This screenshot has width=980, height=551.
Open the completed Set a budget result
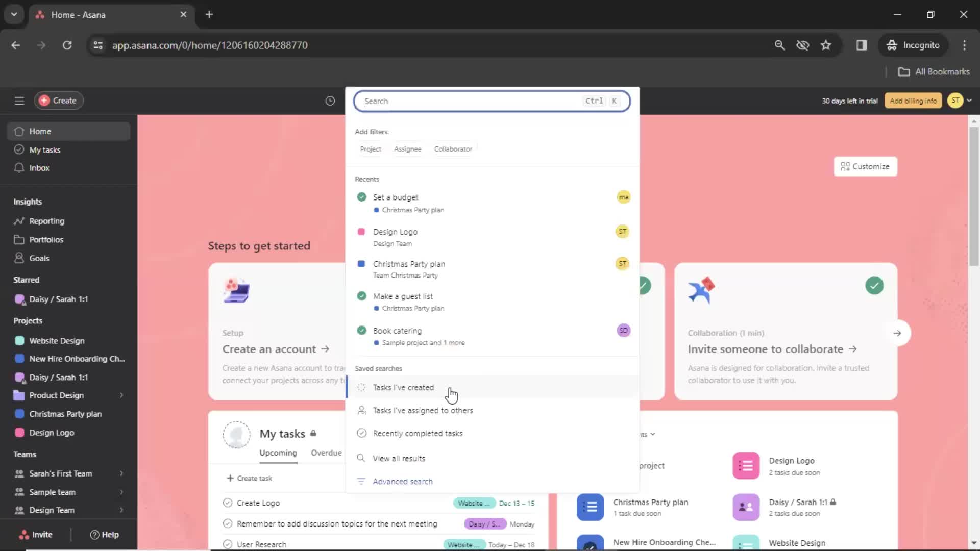492,203
